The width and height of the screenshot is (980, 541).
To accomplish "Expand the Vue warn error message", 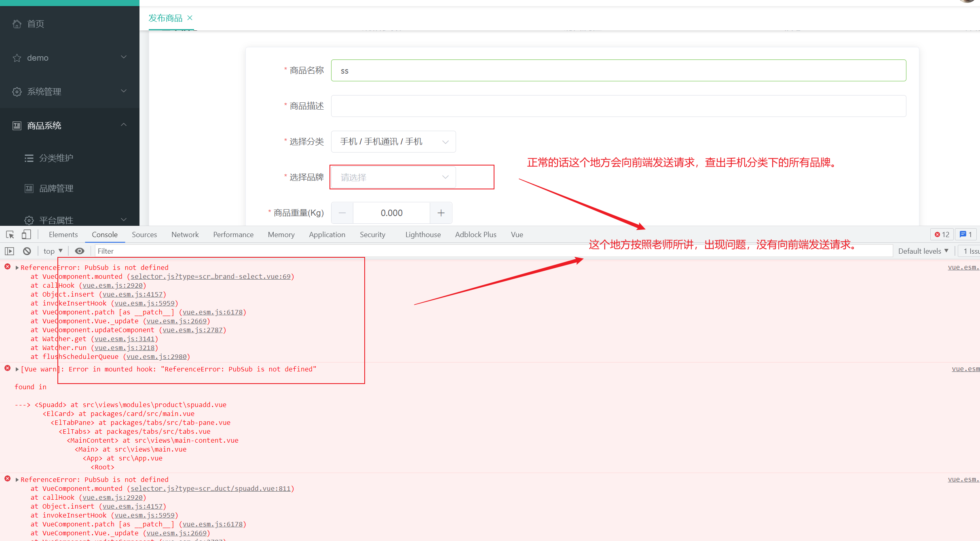I will click(17, 369).
